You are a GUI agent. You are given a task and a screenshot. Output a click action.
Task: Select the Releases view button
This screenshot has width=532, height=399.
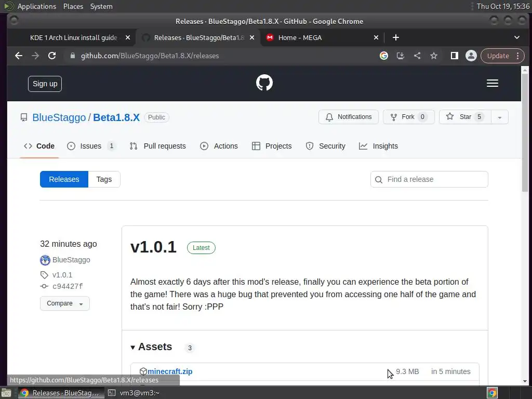coord(64,179)
